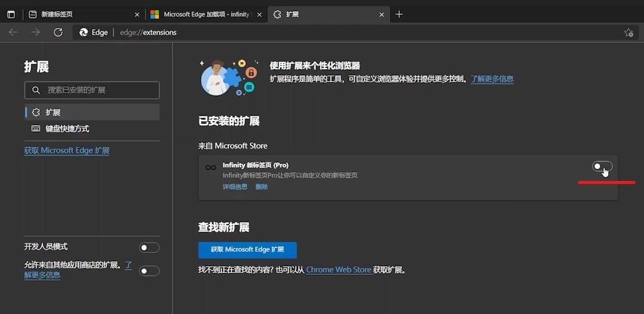The height and width of the screenshot is (314, 644).
Task: Click the browser back arrow
Action: pyautogui.click(x=13, y=32)
